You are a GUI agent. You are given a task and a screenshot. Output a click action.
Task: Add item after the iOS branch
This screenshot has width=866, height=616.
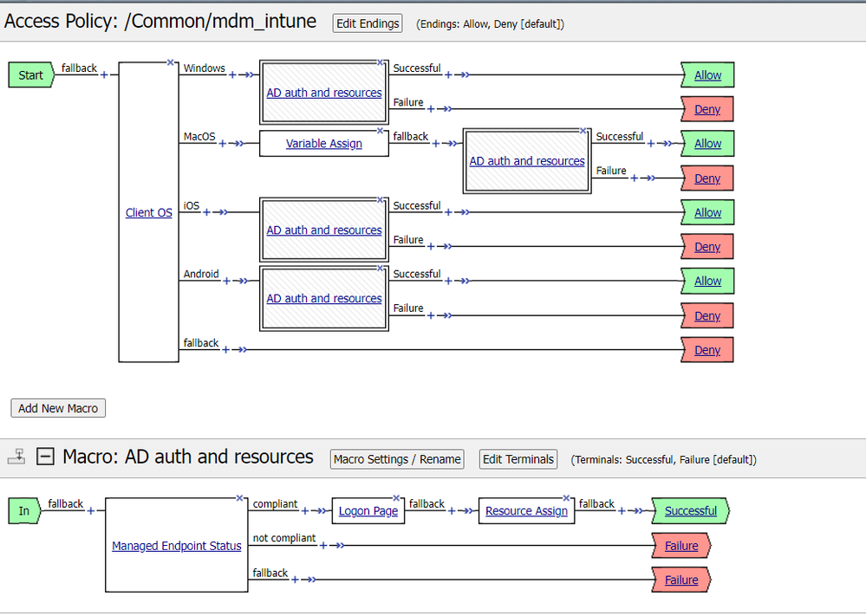[206, 212]
